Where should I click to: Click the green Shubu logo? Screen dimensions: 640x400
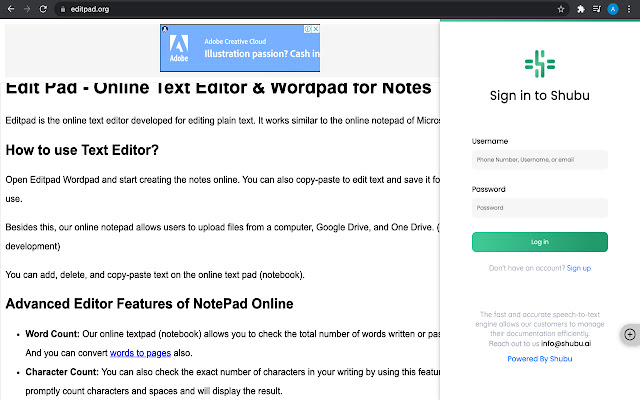click(x=540, y=64)
